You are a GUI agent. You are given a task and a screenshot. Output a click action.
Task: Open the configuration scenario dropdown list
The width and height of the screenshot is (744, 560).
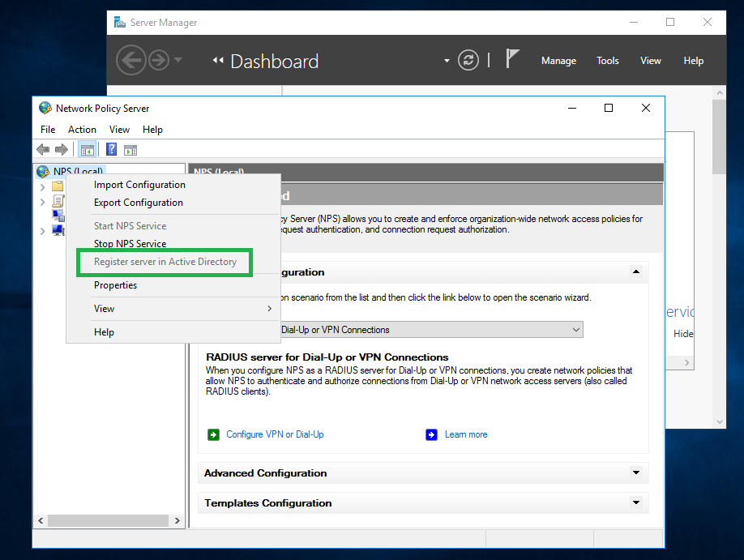[x=575, y=330]
